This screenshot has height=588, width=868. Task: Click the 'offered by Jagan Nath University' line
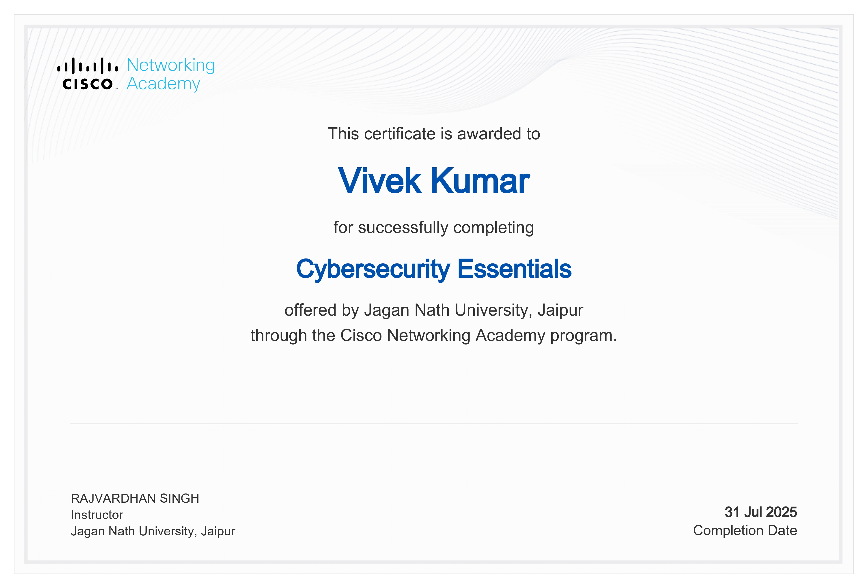434,310
